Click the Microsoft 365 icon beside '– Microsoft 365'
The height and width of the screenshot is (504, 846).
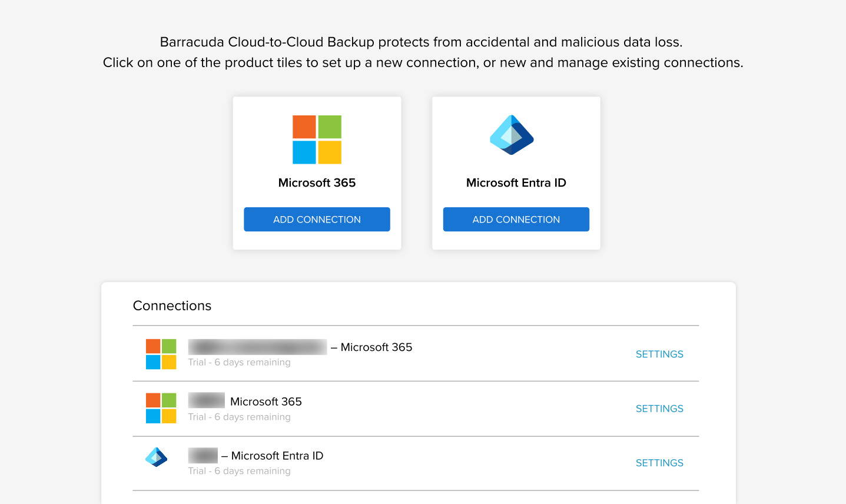pyautogui.click(x=161, y=354)
